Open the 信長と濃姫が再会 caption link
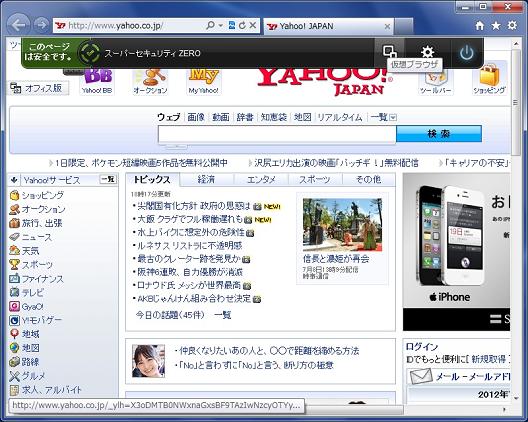Image resolution: width=528 pixels, height=422 pixels. click(336, 259)
